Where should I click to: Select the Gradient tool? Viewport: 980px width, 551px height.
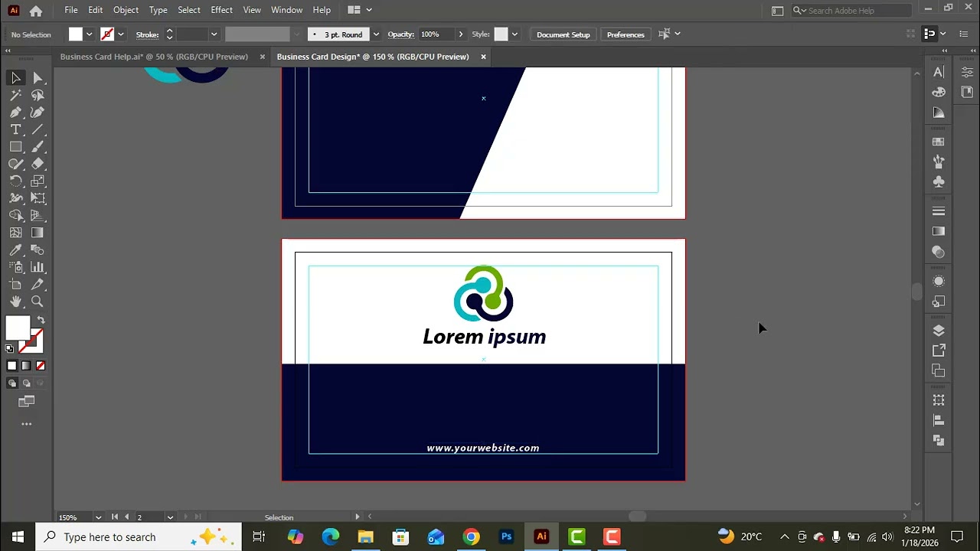(x=38, y=233)
